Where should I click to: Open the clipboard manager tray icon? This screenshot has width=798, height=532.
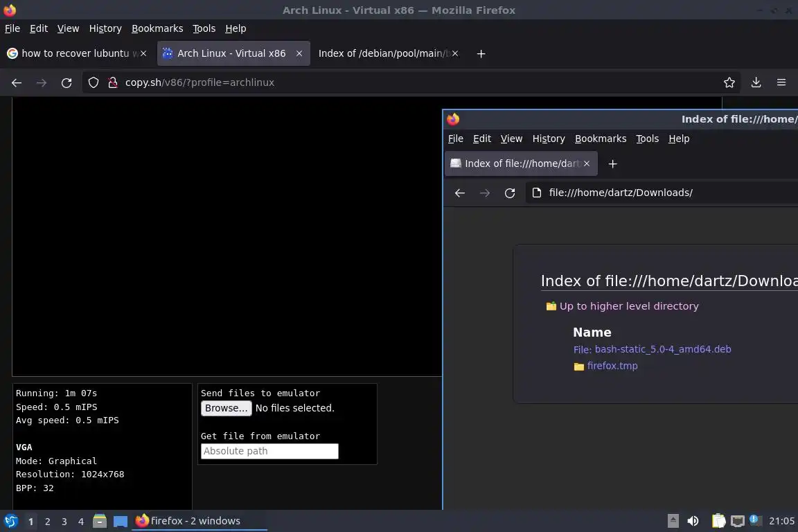click(718, 521)
